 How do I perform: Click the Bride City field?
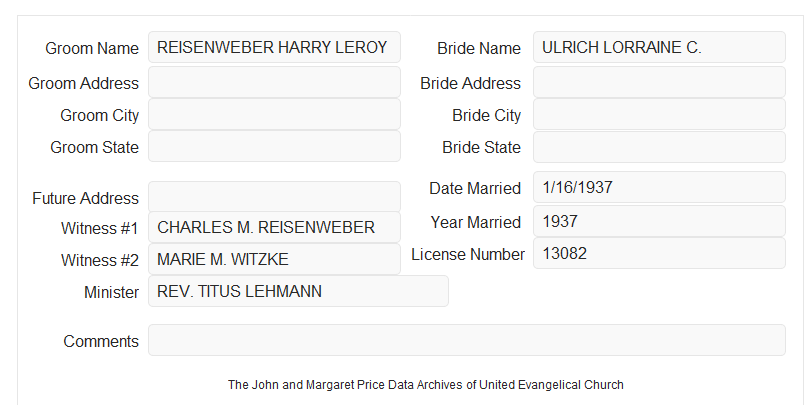659,114
